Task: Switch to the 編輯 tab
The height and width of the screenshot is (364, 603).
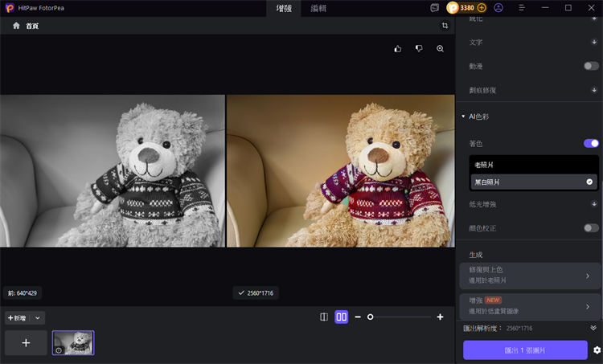Action: pos(318,8)
